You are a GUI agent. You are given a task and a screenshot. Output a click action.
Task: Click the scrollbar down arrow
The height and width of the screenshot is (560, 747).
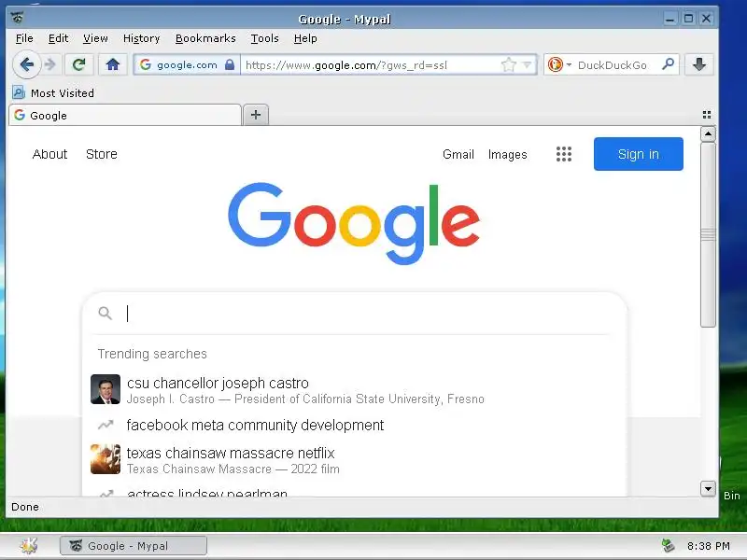[708, 488]
